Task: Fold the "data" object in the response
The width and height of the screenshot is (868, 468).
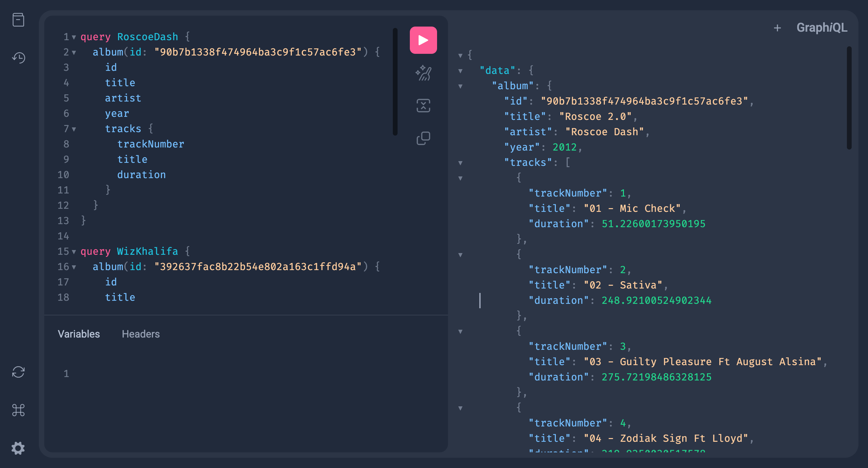Action: coord(460,71)
